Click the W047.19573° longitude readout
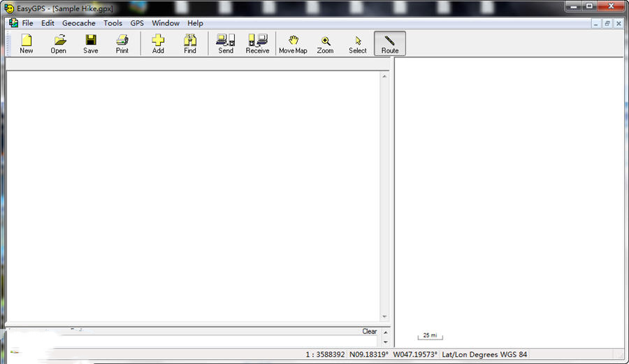629x364 pixels. click(x=414, y=354)
